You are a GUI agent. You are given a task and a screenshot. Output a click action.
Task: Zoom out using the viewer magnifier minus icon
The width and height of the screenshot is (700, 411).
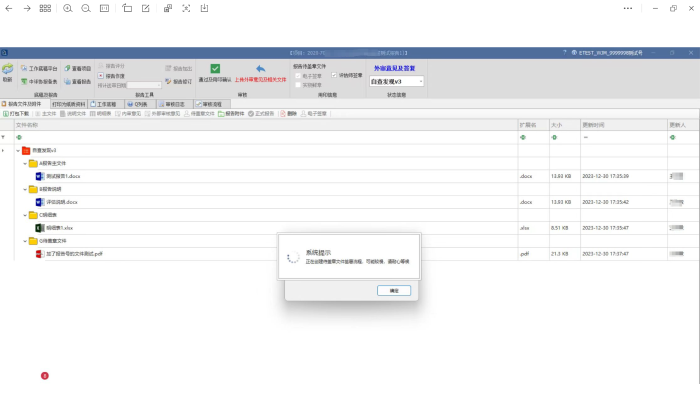[85, 8]
